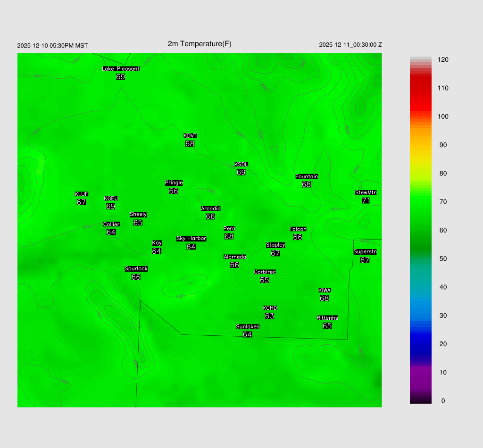Click the KDVT station label
Screen dimensions: 483x448
190,136
